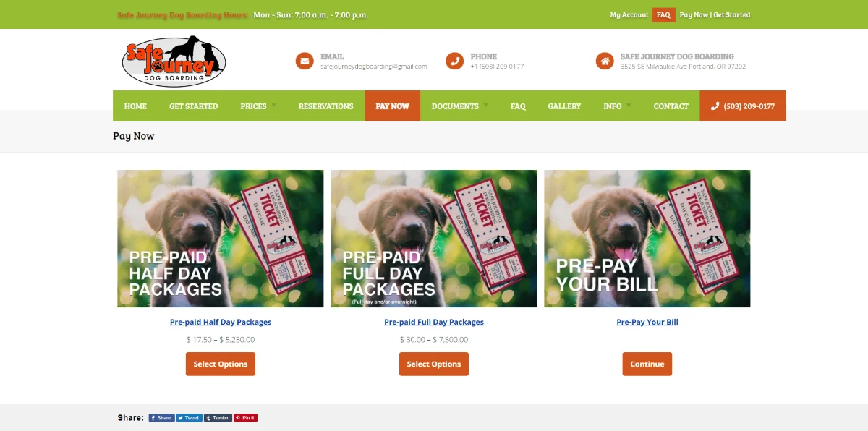Click the orange home address icon
Viewport: 868px width, 431px height.
(x=605, y=61)
